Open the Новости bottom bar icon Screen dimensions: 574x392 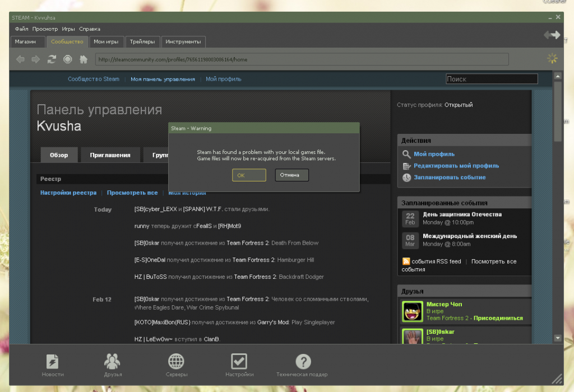(52, 361)
